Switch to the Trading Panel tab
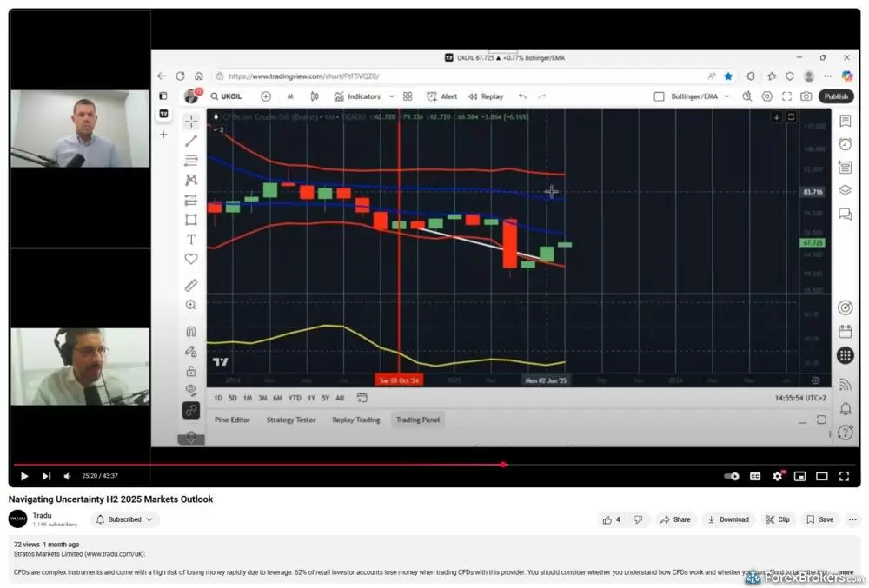 418,420
